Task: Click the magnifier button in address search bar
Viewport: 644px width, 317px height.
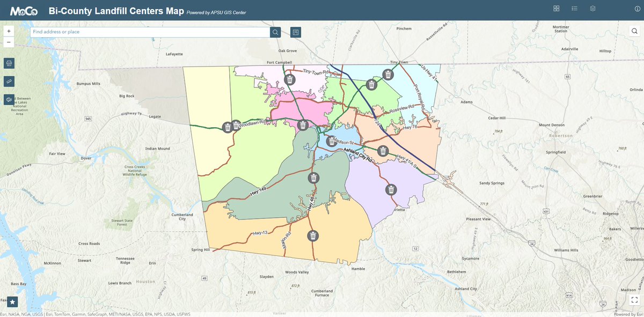Action: (x=275, y=32)
